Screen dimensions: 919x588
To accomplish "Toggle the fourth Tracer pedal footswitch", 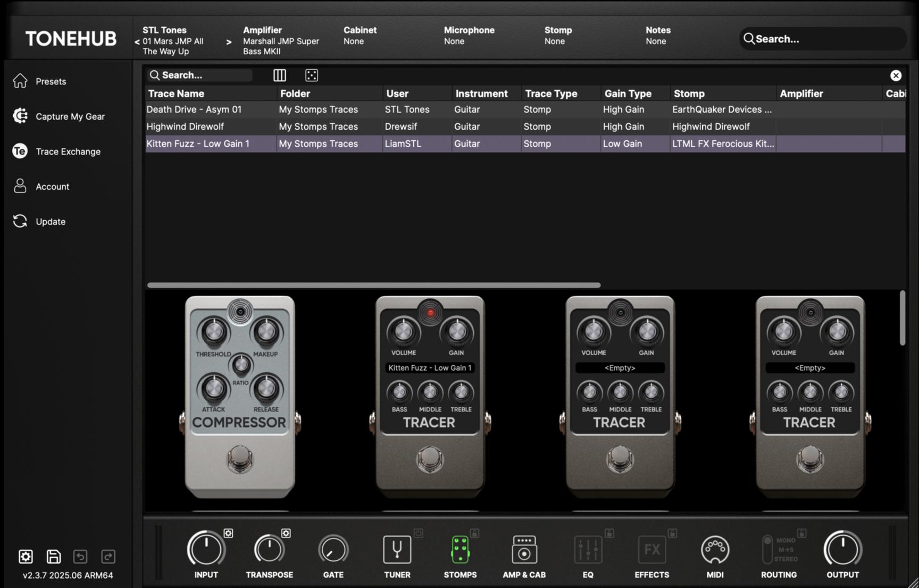I will 810,460.
